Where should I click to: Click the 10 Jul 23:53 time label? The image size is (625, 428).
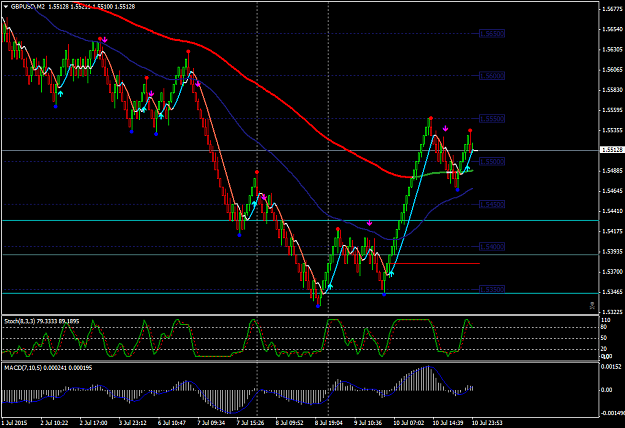487,422
